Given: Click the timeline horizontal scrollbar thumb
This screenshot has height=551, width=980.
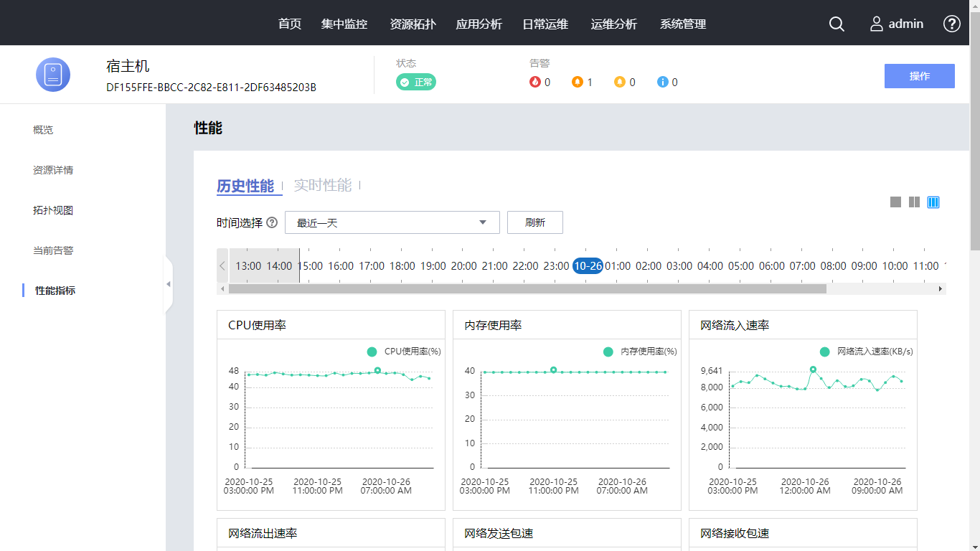Looking at the screenshot, I should (527, 288).
